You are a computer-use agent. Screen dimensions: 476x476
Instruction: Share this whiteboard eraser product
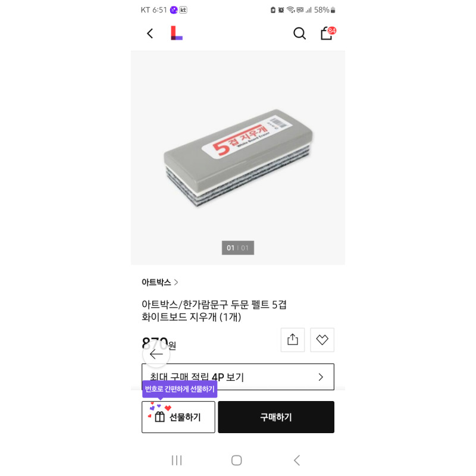pos(292,340)
